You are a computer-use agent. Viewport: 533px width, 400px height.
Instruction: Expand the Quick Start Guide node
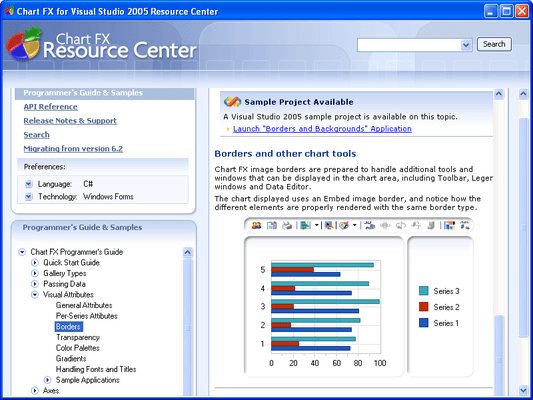(35, 262)
